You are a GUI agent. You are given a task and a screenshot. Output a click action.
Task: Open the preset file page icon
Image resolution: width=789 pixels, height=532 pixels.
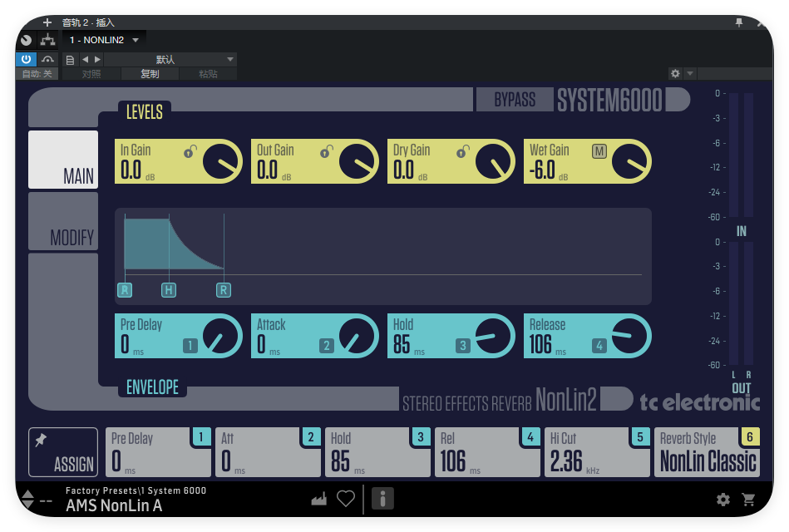[x=71, y=60]
